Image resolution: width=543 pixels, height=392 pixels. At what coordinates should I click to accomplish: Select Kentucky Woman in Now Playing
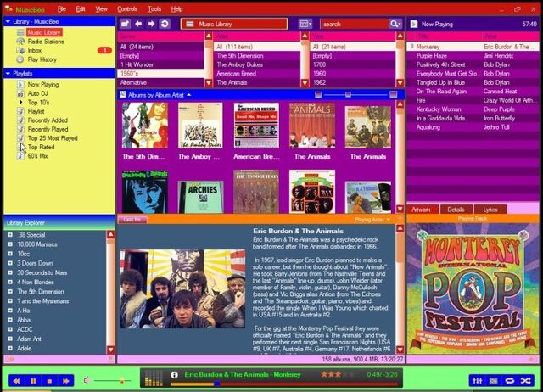point(473,109)
